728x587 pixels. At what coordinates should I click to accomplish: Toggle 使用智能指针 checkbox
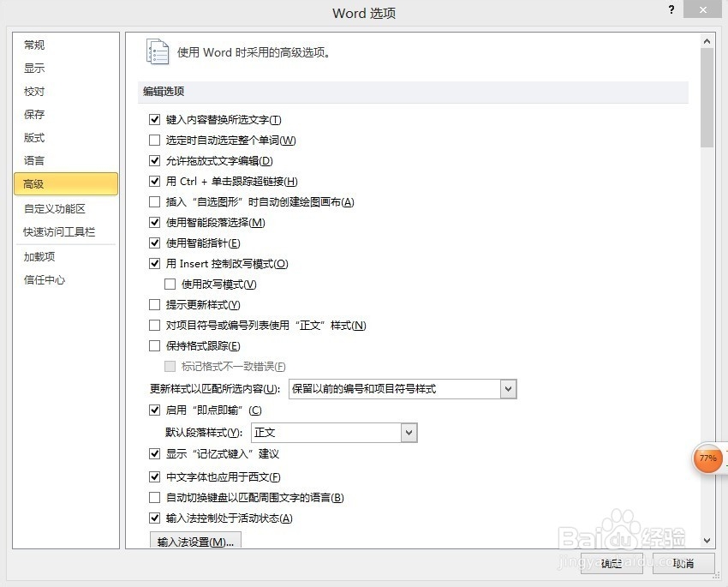[155, 243]
